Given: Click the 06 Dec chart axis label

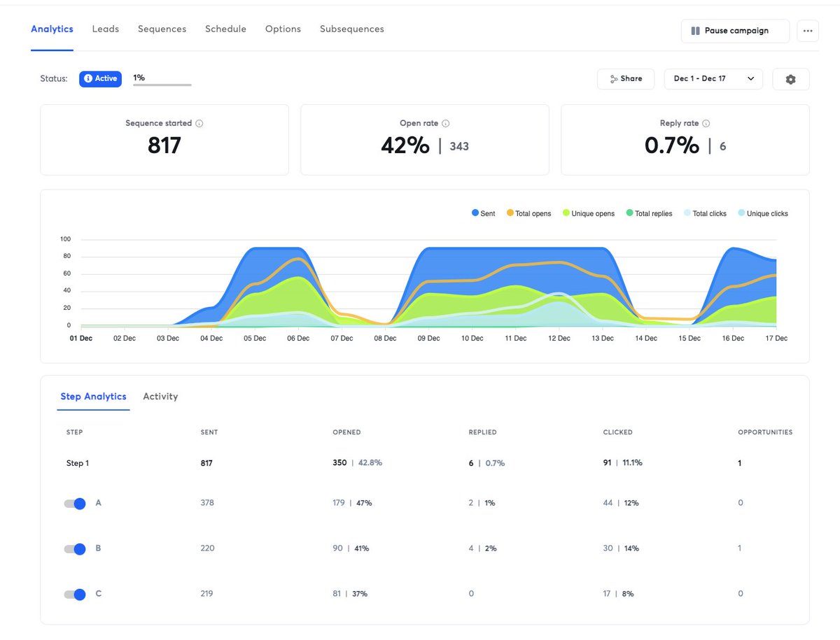Looking at the screenshot, I should tap(297, 339).
